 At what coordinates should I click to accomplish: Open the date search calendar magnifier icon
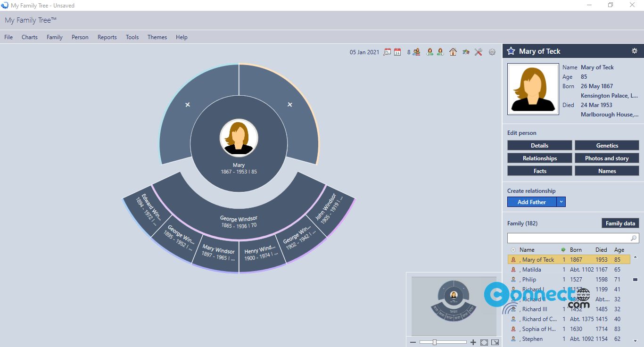click(387, 52)
